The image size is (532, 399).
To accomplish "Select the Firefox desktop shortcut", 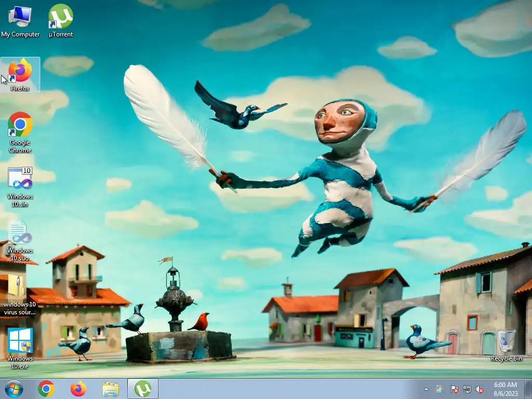I will click(x=20, y=75).
